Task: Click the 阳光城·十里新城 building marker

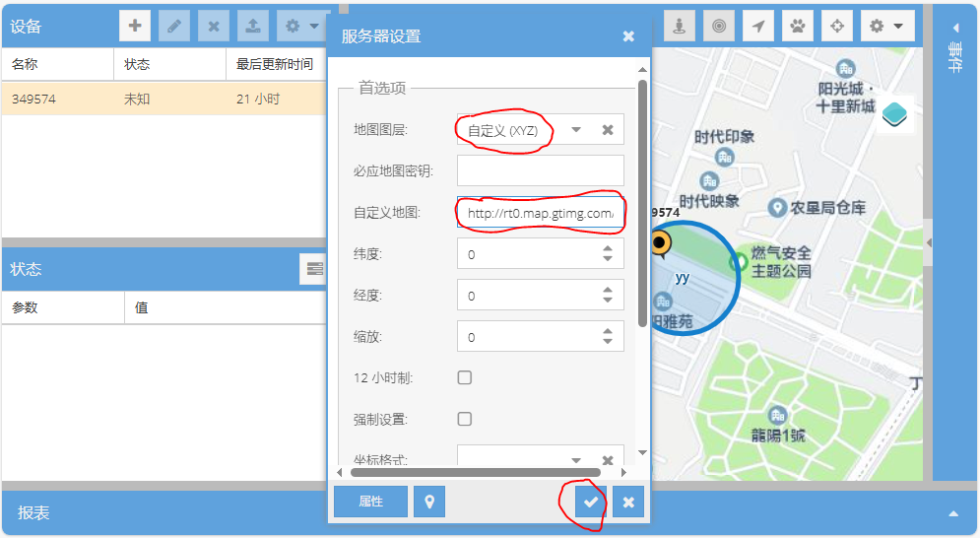Action: (845, 68)
